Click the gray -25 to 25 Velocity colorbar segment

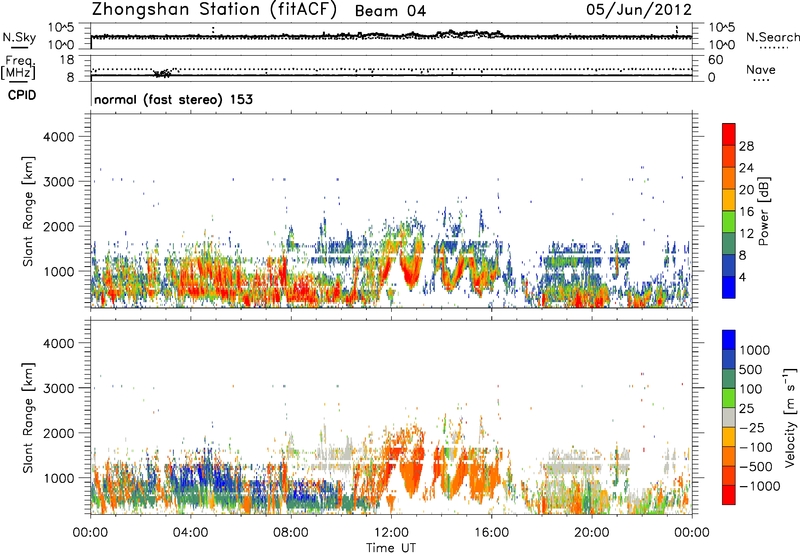pos(729,417)
